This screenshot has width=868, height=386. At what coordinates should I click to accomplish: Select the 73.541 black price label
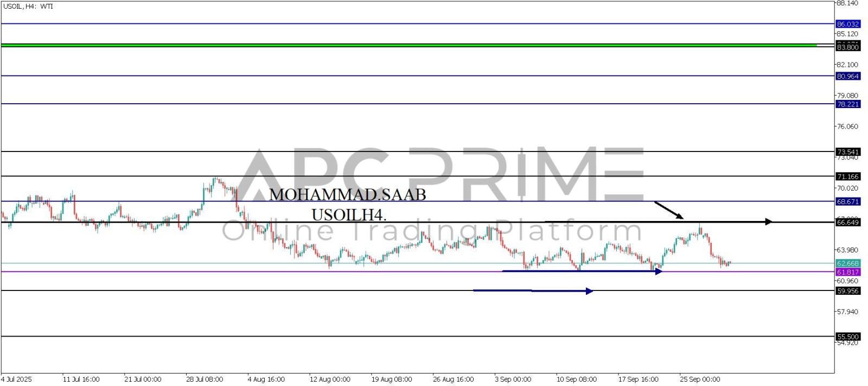click(x=847, y=152)
